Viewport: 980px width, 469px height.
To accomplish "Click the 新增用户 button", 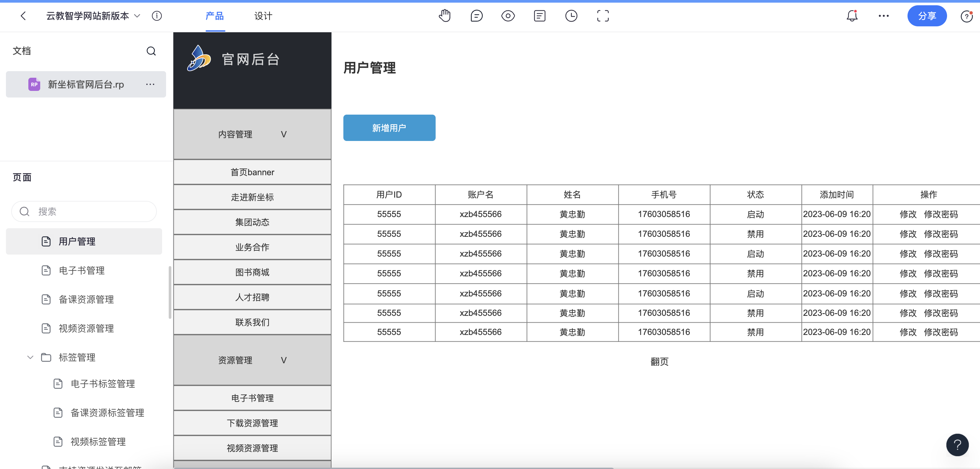I will 389,128.
